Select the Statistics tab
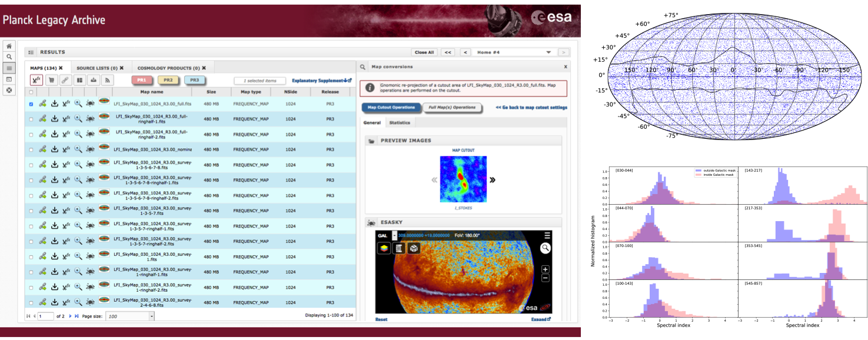This screenshot has width=868, height=340. pos(400,122)
